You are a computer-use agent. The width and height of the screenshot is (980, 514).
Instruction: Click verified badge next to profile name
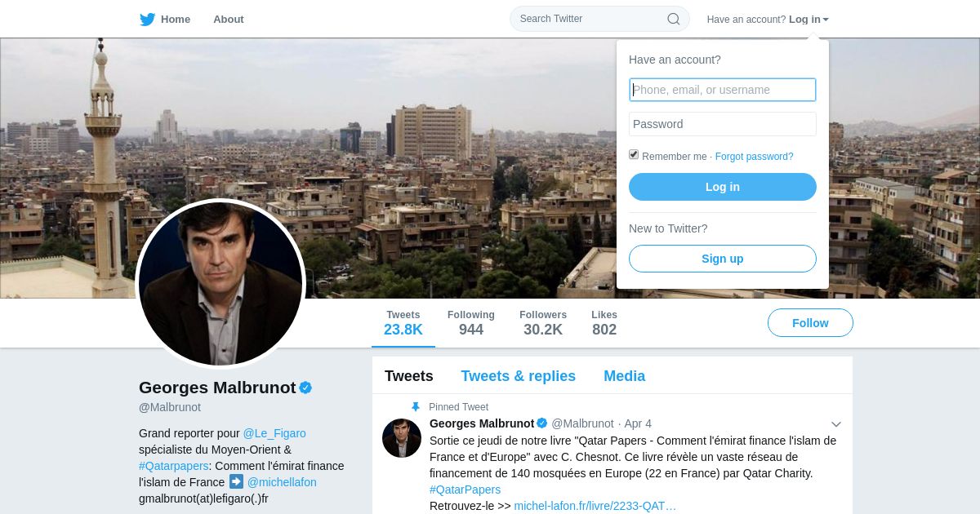click(305, 388)
